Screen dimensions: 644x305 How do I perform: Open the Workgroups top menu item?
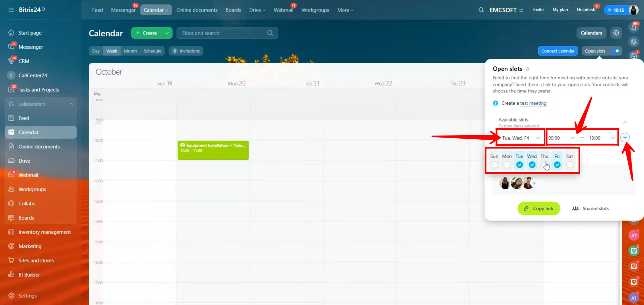pos(315,10)
